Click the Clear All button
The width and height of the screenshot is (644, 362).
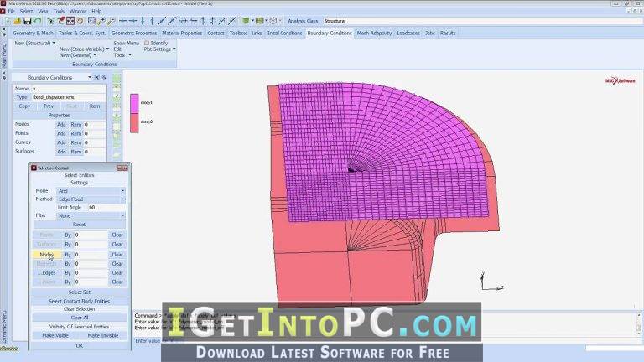pos(80,318)
